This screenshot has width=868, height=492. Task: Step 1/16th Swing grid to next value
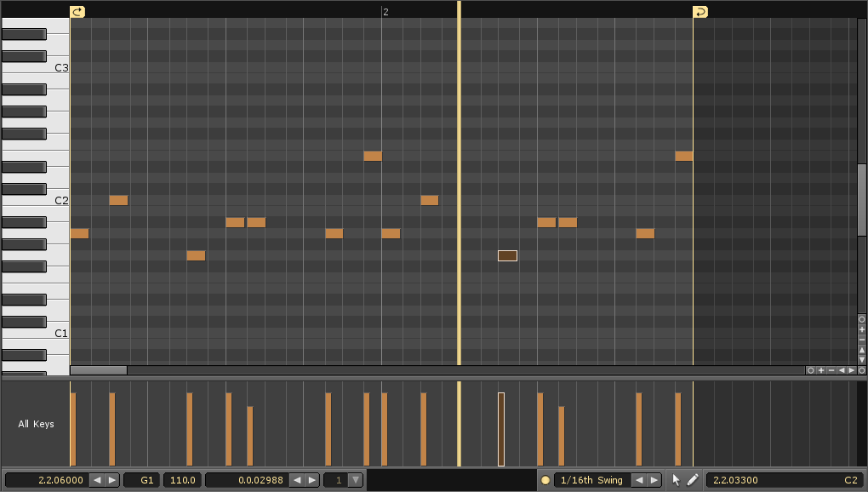click(654, 480)
